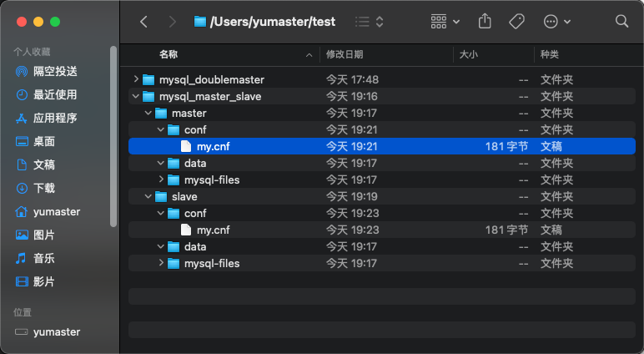Collapse the slave folder disclosure triangle
This screenshot has height=354, width=644.
click(x=149, y=197)
